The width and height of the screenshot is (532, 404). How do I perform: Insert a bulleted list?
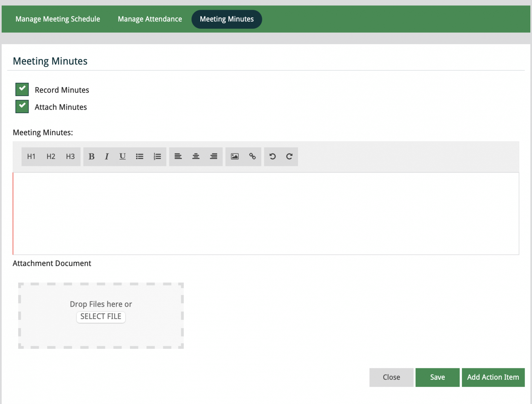(140, 157)
